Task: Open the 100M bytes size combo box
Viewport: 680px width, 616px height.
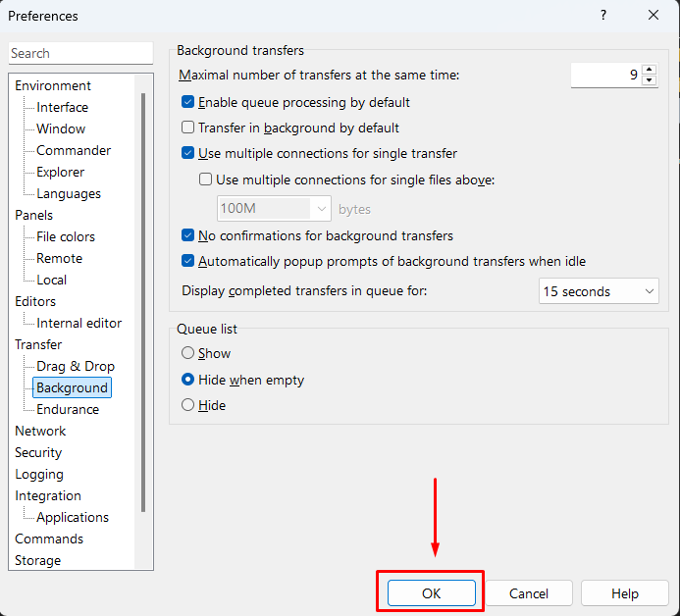Action: point(274,208)
